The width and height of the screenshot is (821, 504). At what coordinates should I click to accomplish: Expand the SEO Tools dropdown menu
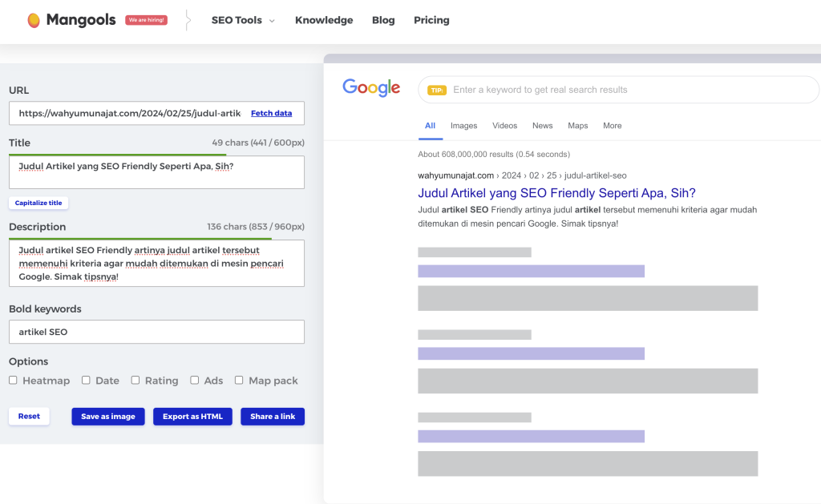[243, 20]
